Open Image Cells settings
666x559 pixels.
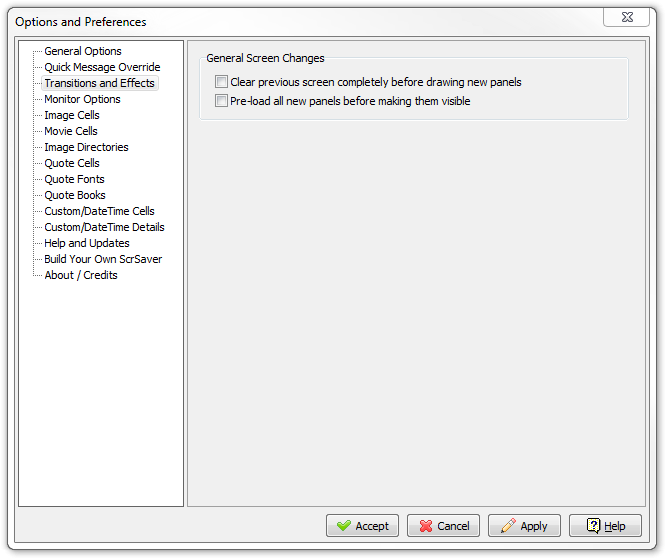[72, 115]
